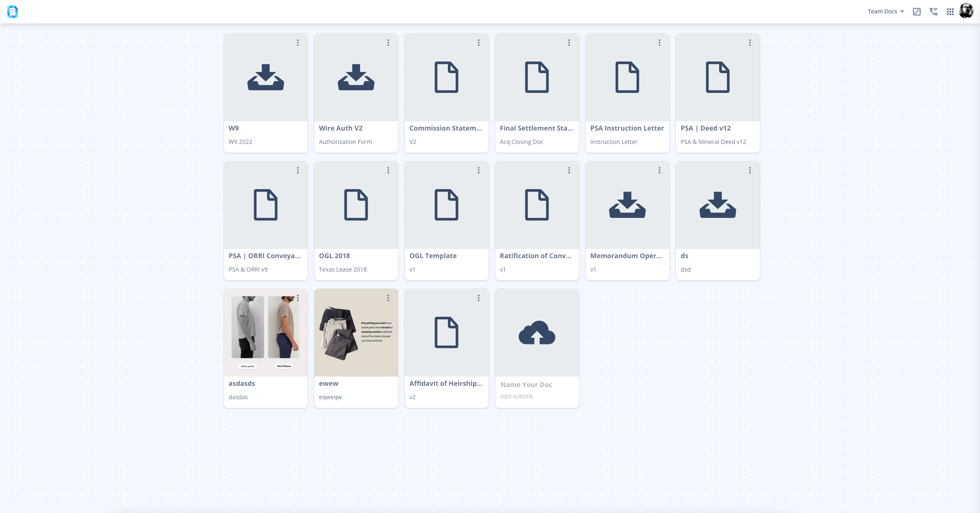Open the three-dot menu on OGL 2018
Viewport: 980px width, 513px height.
tap(388, 170)
